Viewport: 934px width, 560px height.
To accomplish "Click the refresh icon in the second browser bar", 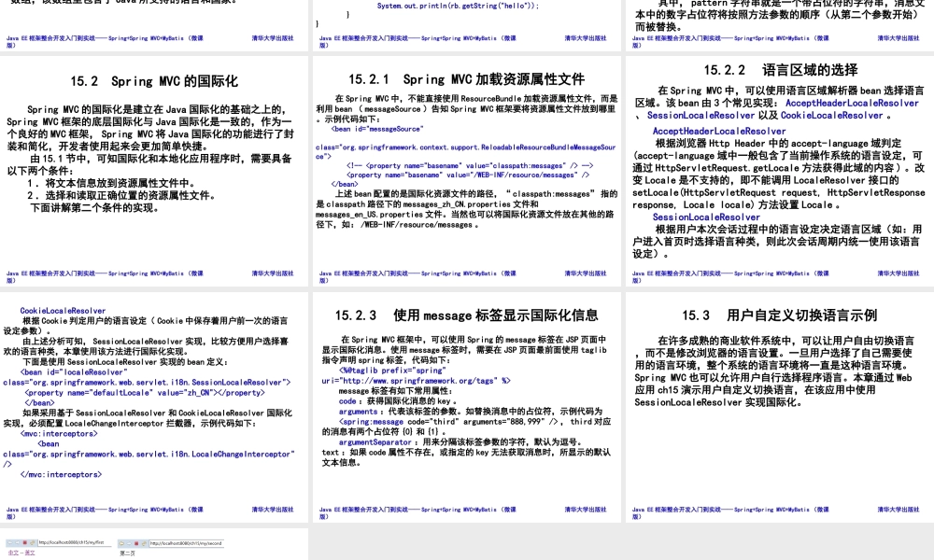I will (x=144, y=542).
